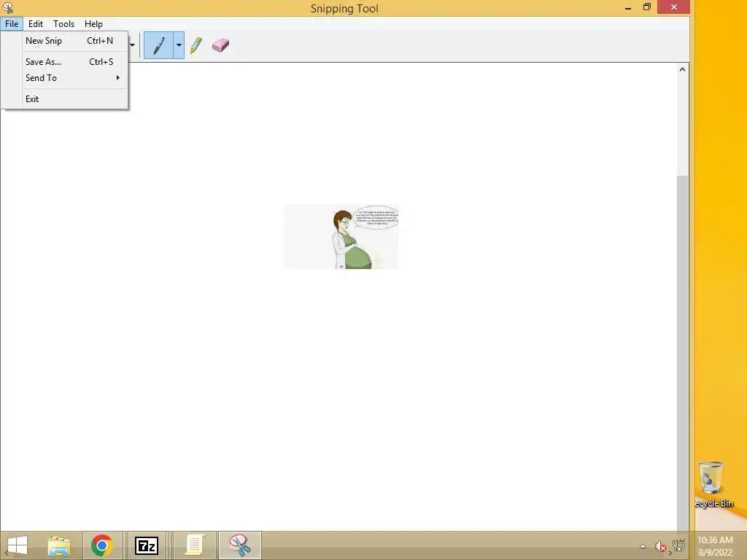Choose Save As... from File menu
This screenshot has height=560, width=747.
point(69,62)
